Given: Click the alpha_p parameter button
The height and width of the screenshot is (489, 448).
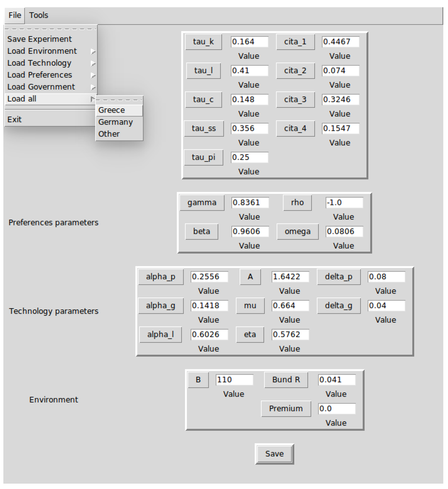Looking at the screenshot, I should [161, 277].
